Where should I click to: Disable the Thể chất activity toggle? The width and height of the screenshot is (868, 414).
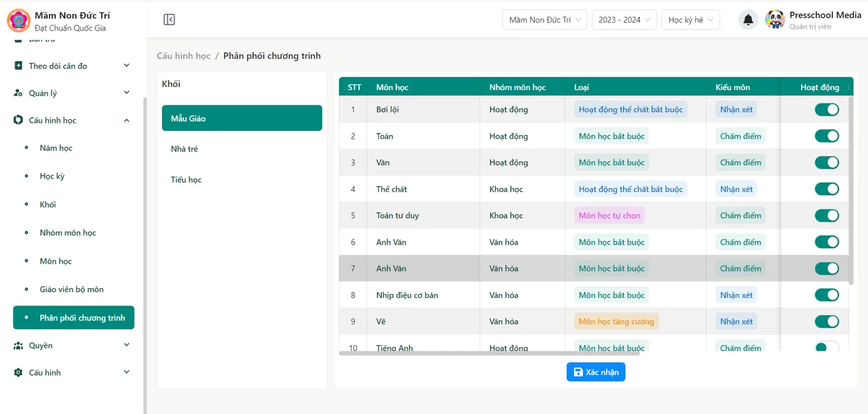tap(826, 189)
